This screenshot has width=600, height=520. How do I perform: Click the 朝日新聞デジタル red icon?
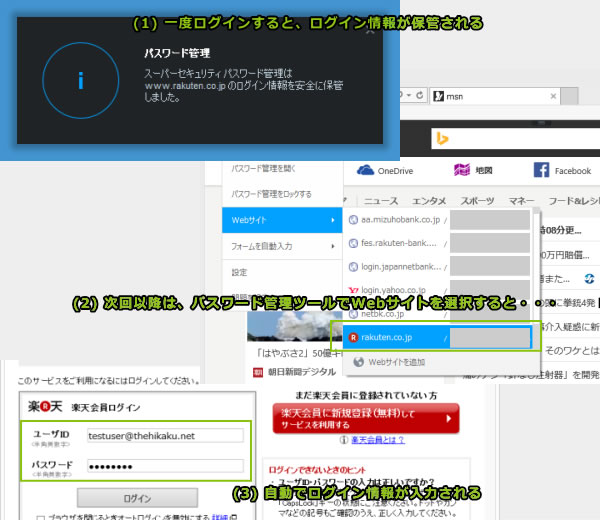258,372
